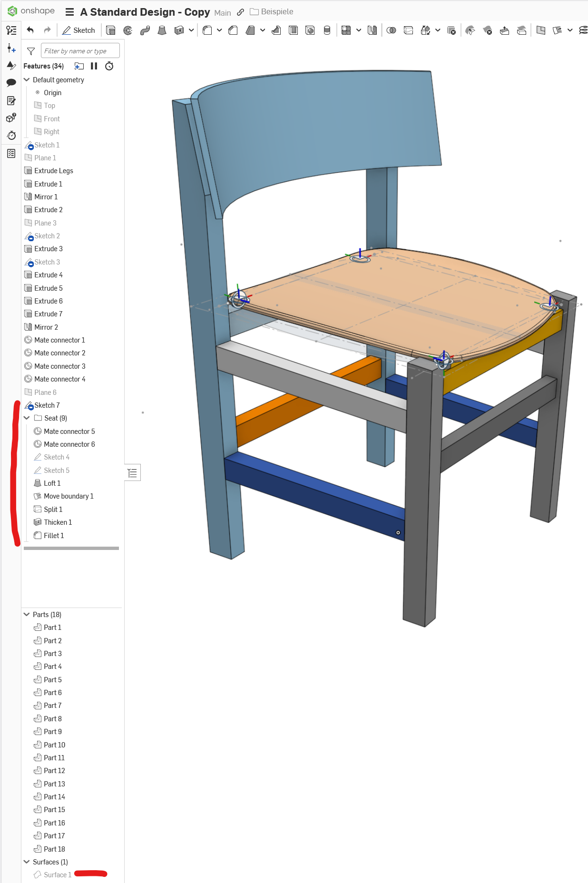Start a new Sketch from the toolbar
This screenshot has height=883, width=588.
pos(78,30)
